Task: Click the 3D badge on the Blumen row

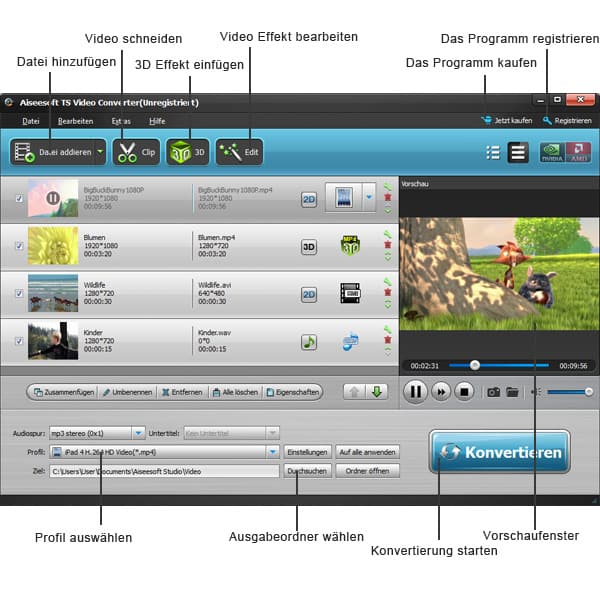Action: [309, 247]
